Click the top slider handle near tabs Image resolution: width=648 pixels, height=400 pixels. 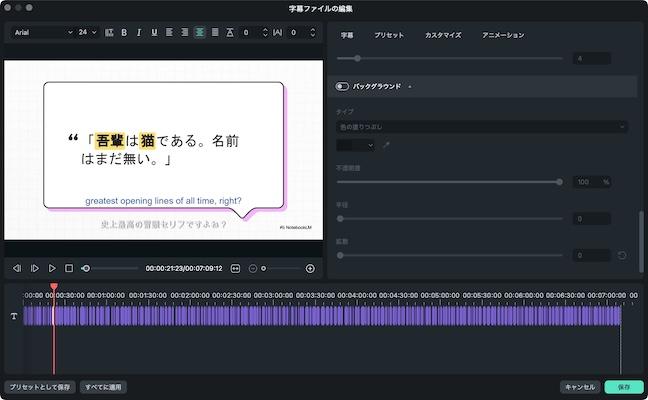[357, 59]
